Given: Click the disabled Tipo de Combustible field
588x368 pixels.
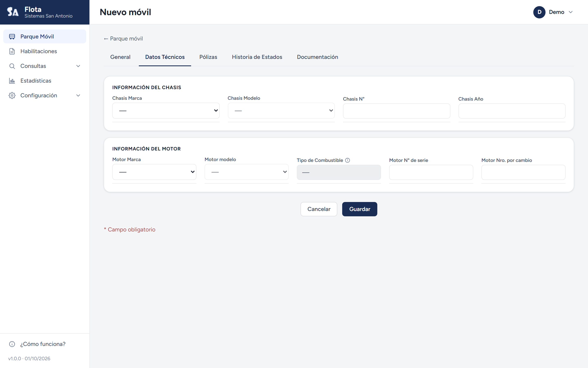Looking at the screenshot, I should [x=339, y=172].
